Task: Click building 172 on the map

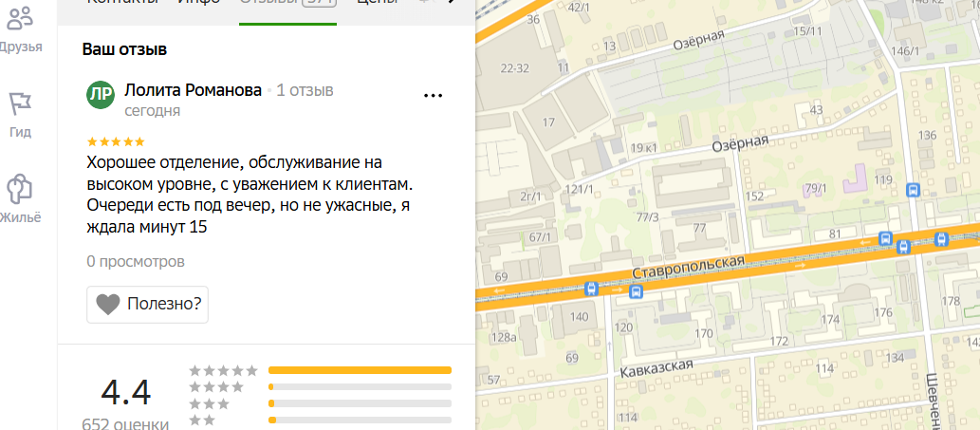Action: tap(779, 342)
